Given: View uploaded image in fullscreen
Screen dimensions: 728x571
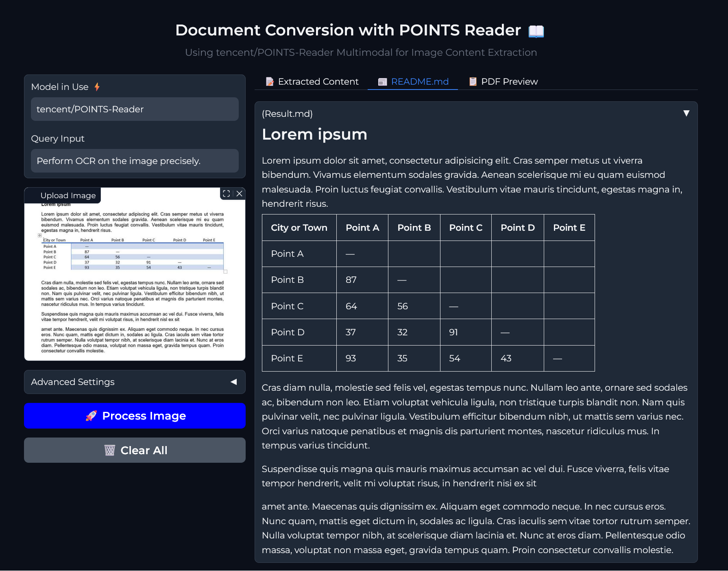Looking at the screenshot, I should click(227, 194).
